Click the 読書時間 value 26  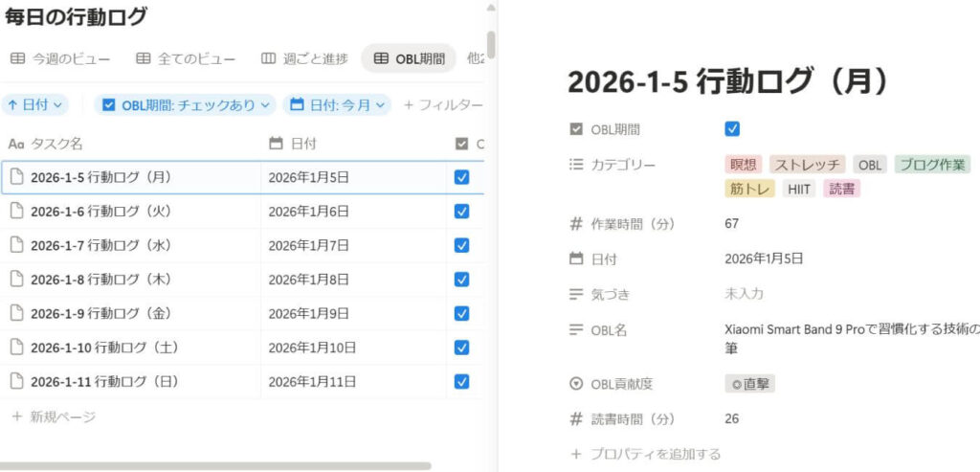tap(732, 418)
